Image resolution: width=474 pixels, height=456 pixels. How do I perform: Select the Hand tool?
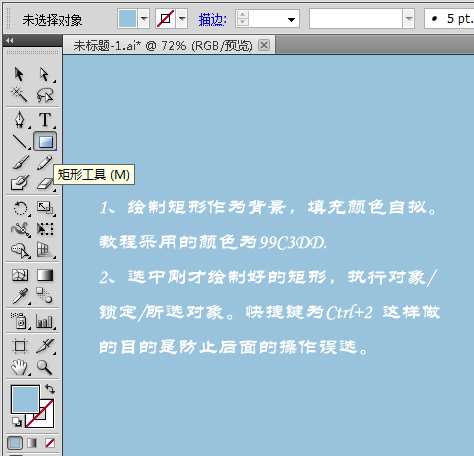coord(19,367)
